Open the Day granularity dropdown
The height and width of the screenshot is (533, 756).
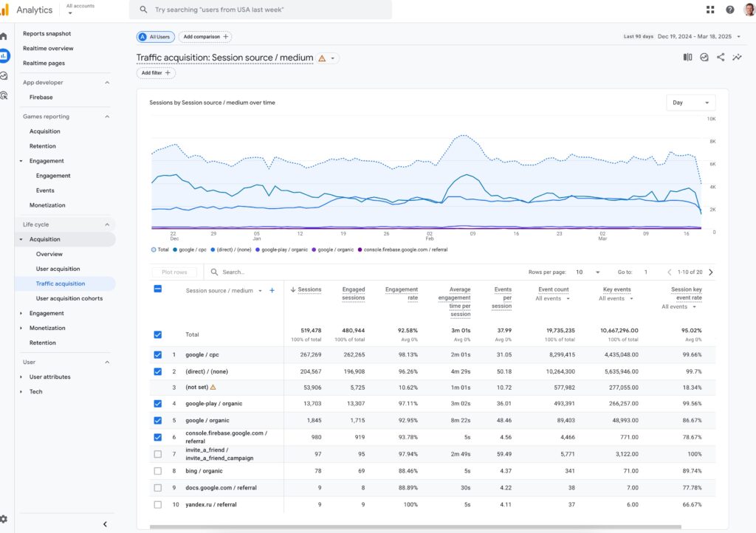(691, 102)
